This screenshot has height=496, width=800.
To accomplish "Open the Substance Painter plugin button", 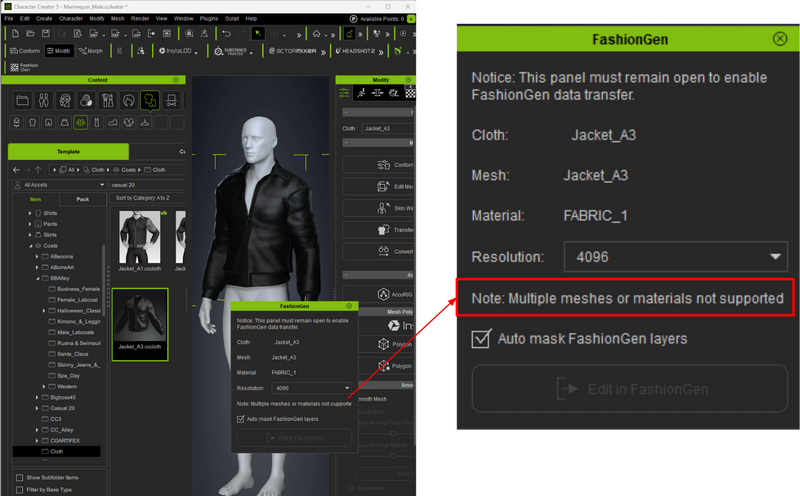I will click(231, 51).
